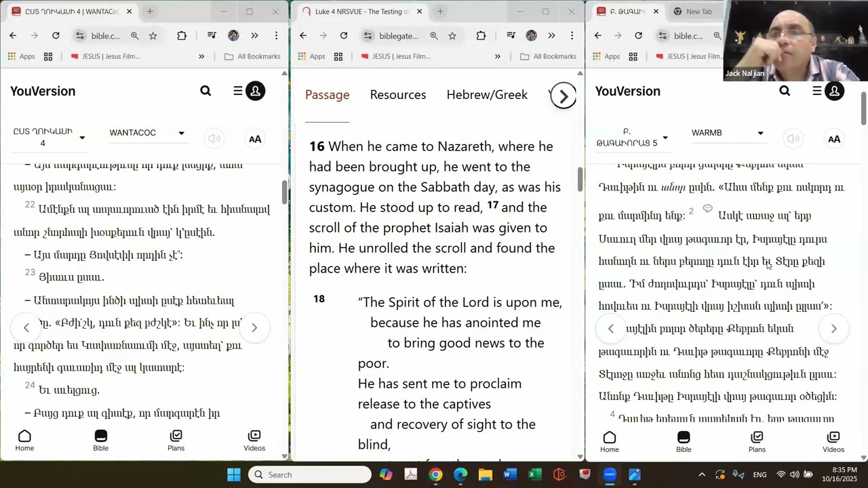Open hamburger menu in left YouVersion window
868x488 pixels.
click(237, 90)
